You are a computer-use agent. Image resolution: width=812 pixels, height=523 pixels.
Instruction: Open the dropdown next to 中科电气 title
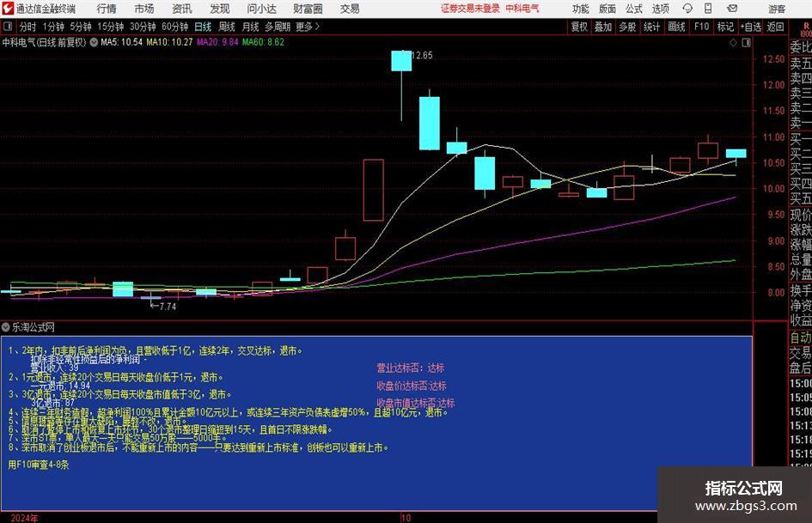pos(94,42)
